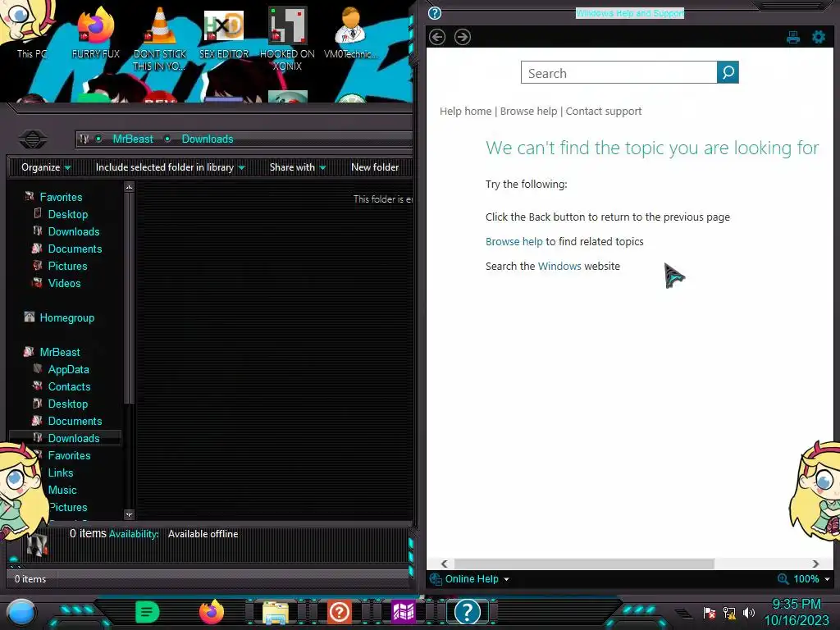840x630 pixels.
Task: Select Pictures under Favorites
Action: [x=67, y=266]
